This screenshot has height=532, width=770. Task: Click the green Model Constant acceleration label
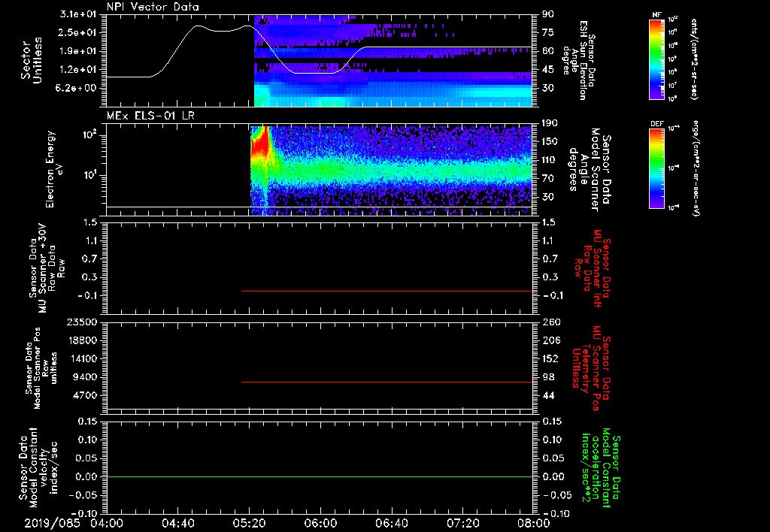pos(601,469)
